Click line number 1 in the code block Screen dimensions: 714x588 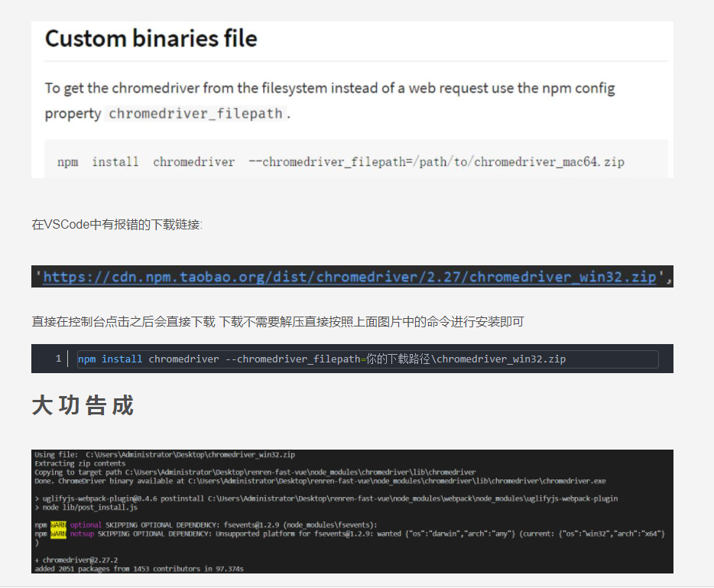[57, 359]
